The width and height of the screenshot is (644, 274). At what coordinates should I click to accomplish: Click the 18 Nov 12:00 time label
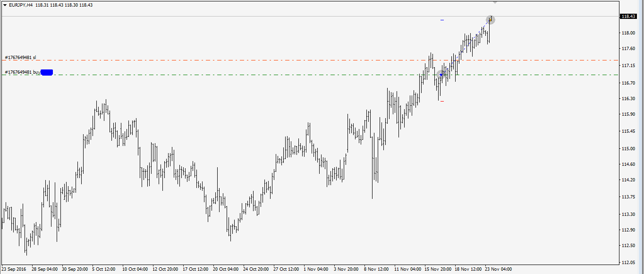[x=468, y=269]
